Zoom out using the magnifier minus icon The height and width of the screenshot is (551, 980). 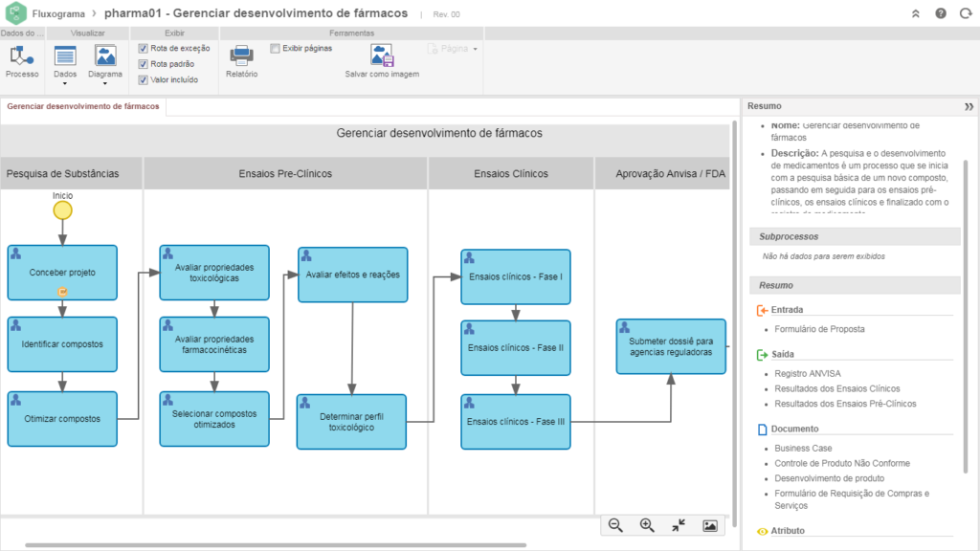pos(615,525)
